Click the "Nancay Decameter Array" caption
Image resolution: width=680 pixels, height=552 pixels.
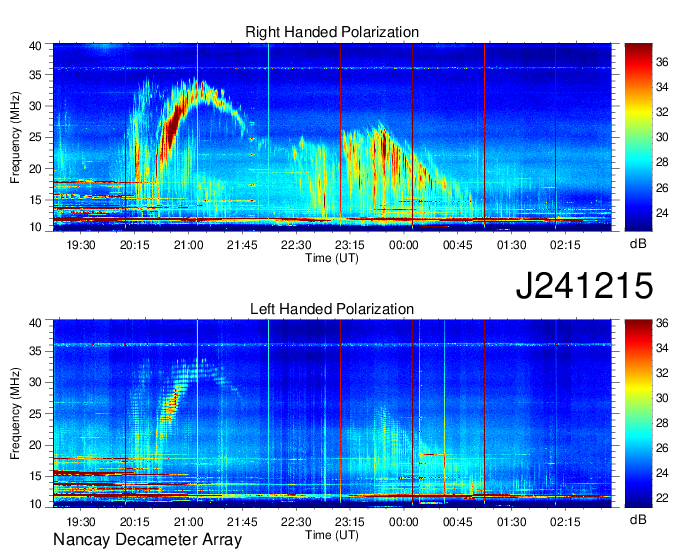[x=147, y=540]
